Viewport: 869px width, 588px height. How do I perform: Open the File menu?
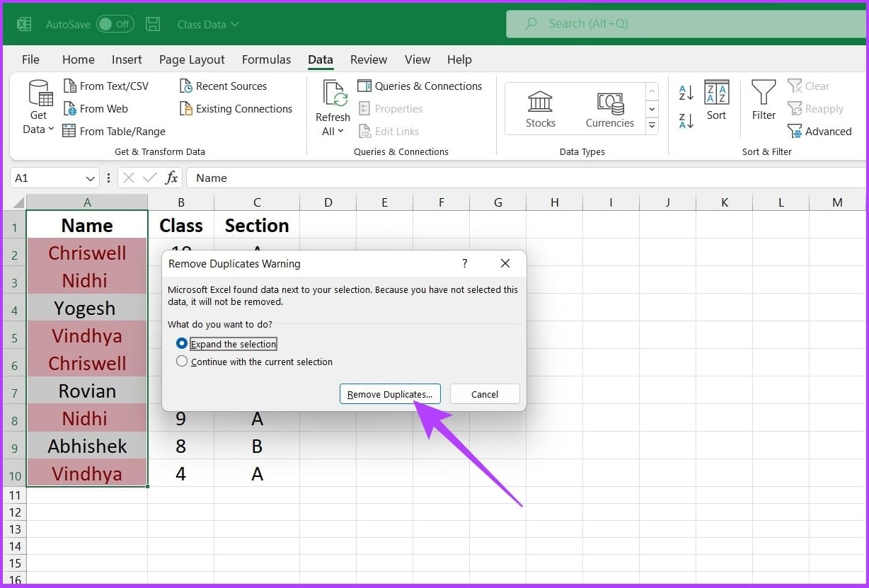tap(30, 59)
